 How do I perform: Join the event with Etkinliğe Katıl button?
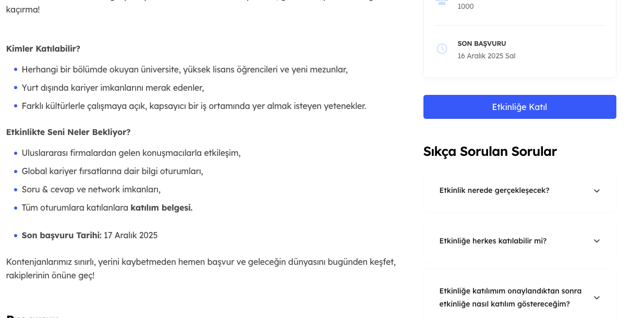[519, 107]
